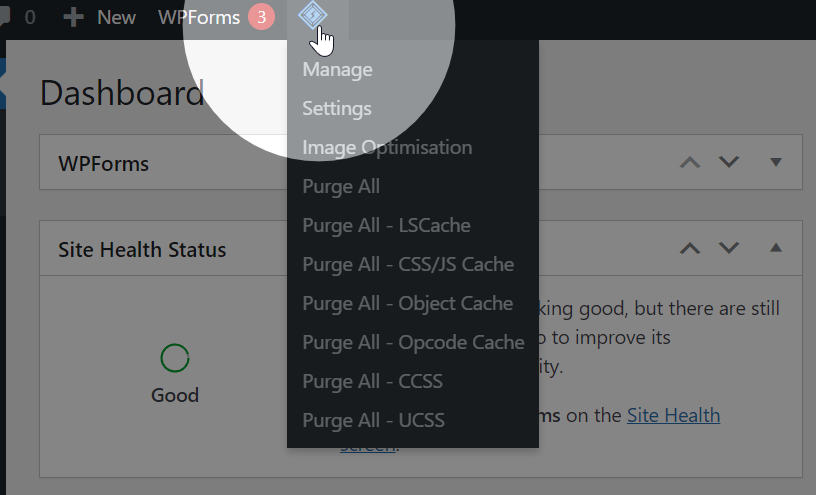Click the comments bubble icon
Viewport: 816px width, 495px height.
tap(4, 16)
